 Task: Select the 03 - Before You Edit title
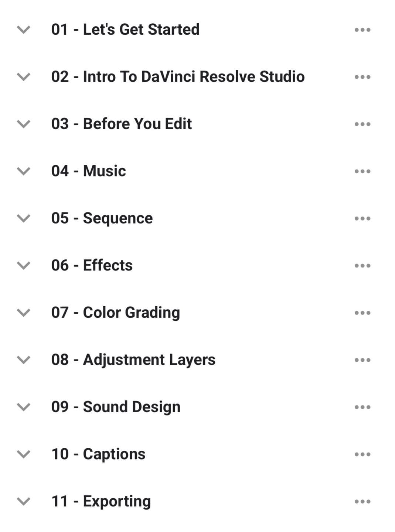[122, 124]
